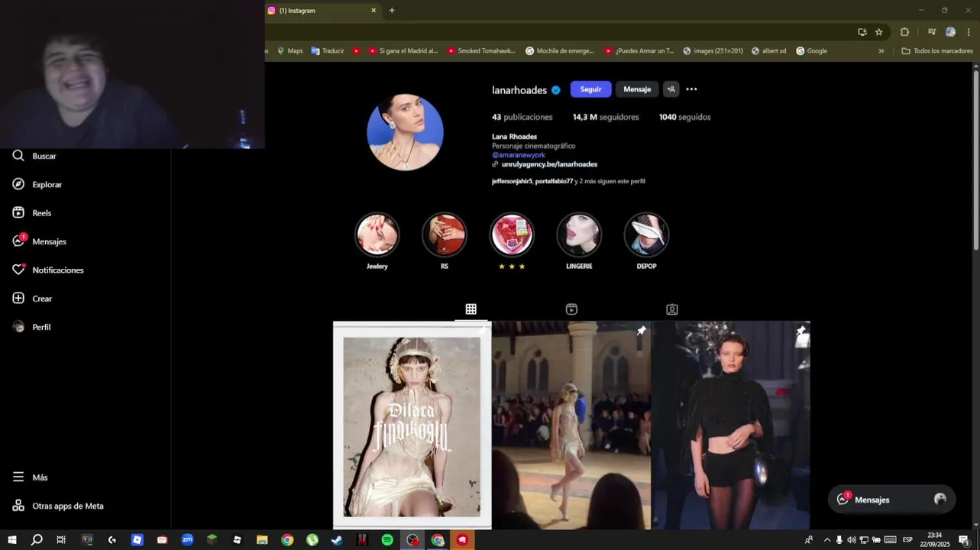
Task: Launch uTorrent from the taskbar
Action: (x=312, y=540)
